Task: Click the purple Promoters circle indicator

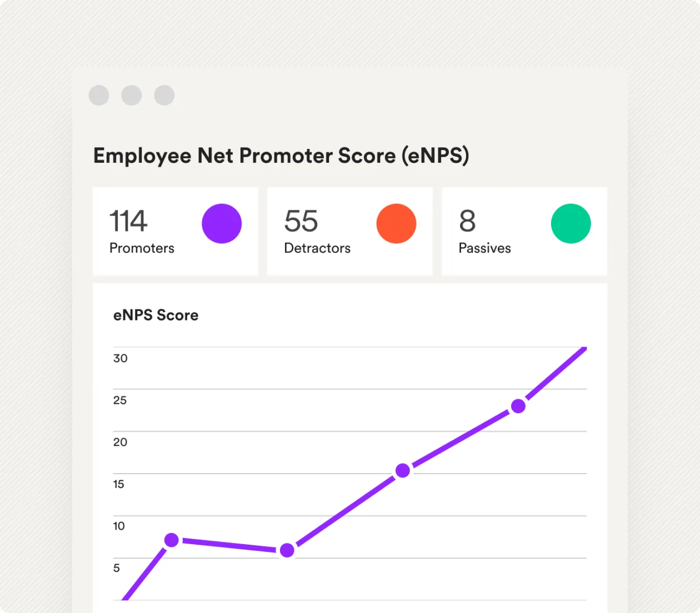Action: tap(222, 224)
